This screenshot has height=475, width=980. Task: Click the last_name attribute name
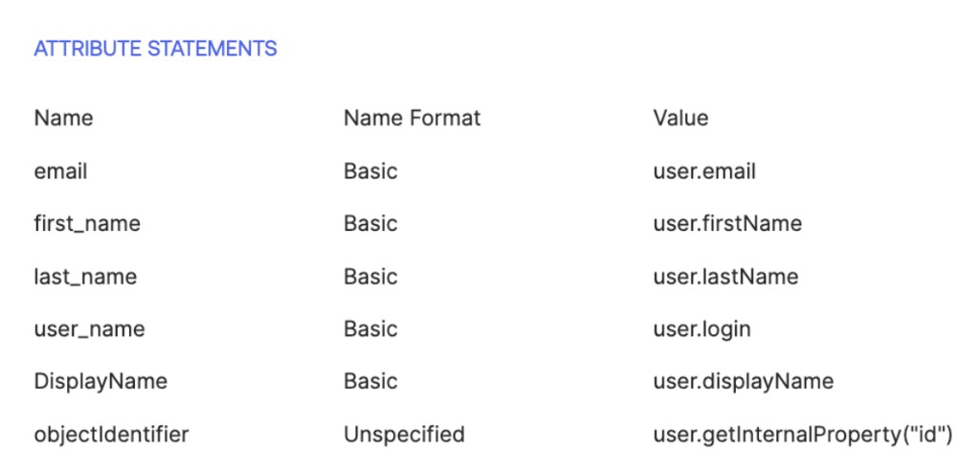[x=85, y=276]
